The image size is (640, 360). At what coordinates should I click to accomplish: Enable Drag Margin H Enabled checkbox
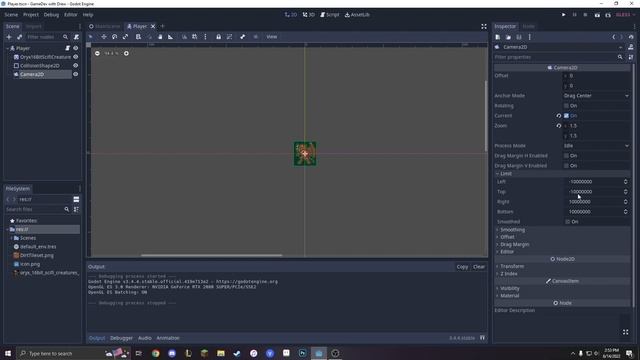(x=566, y=156)
